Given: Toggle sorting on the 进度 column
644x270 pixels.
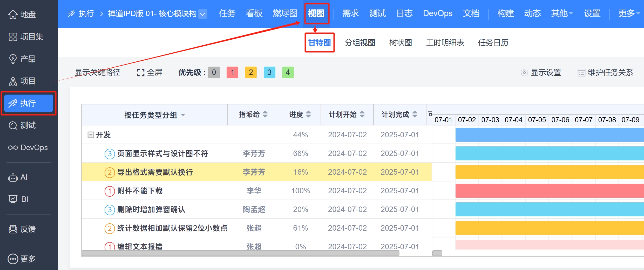Looking at the screenshot, I should [308, 114].
